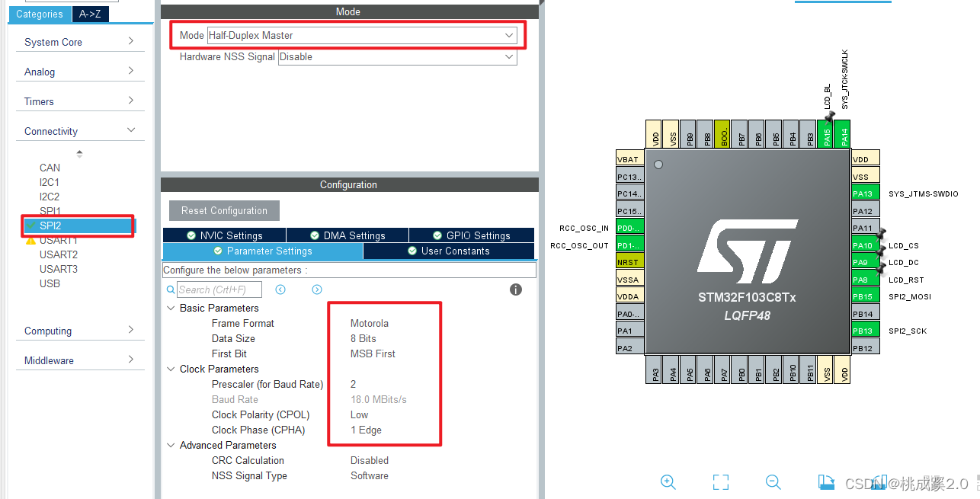Click the NSS Signal Type value Software
The height and width of the screenshot is (499, 980).
pos(370,475)
